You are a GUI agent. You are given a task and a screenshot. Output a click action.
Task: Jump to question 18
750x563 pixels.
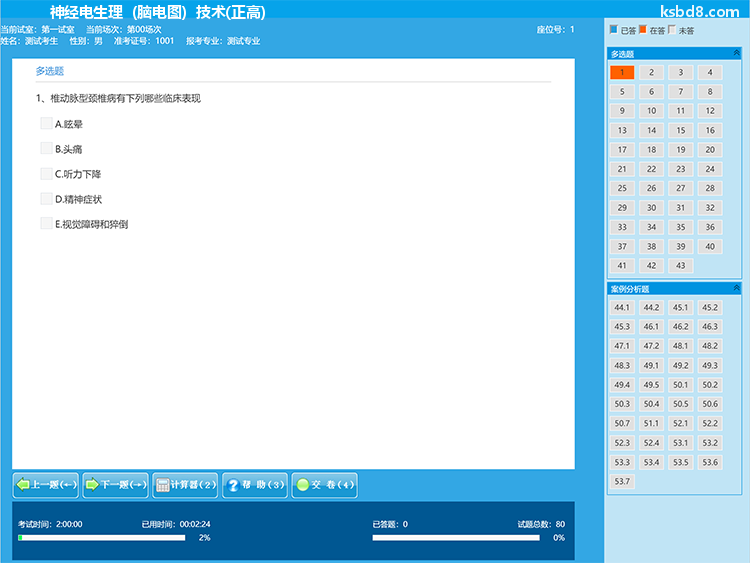click(651, 150)
